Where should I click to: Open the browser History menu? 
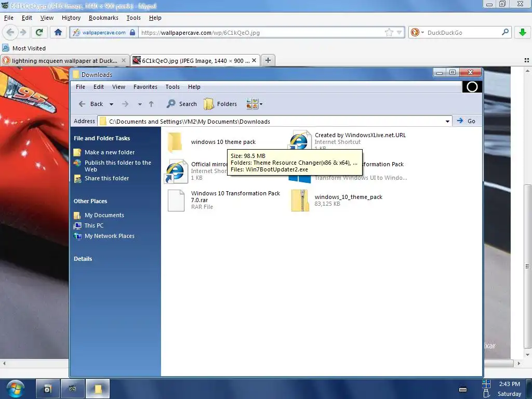coord(71,18)
